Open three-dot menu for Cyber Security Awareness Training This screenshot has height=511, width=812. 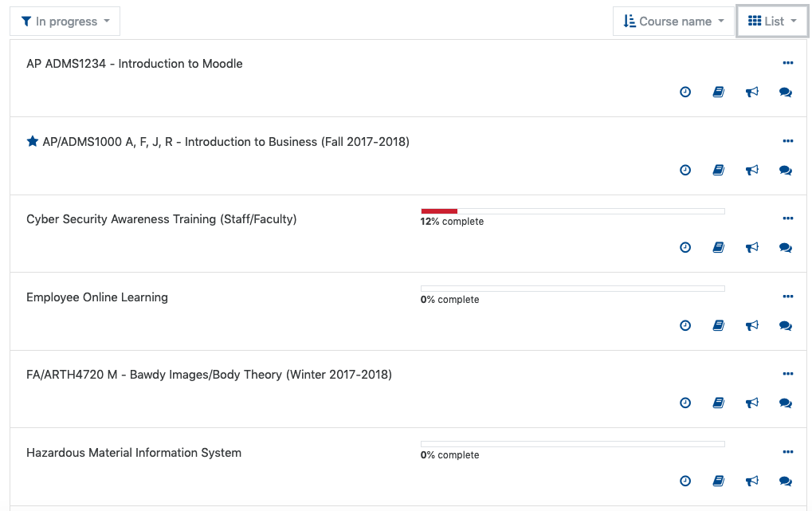[x=787, y=218]
